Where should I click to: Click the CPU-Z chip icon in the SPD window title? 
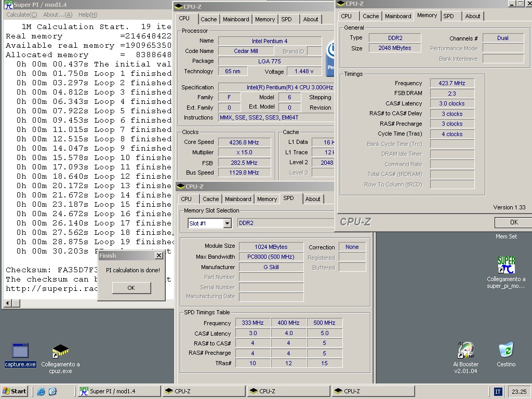tap(180, 187)
